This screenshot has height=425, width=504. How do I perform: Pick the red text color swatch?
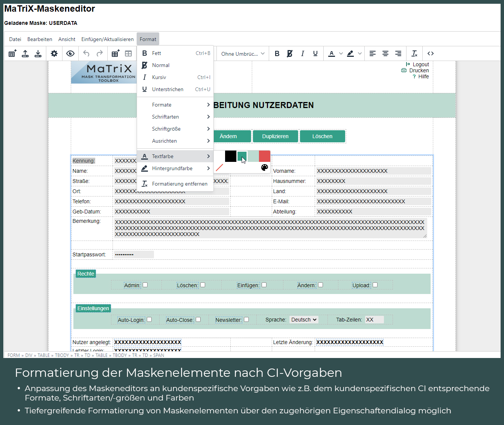coord(265,156)
